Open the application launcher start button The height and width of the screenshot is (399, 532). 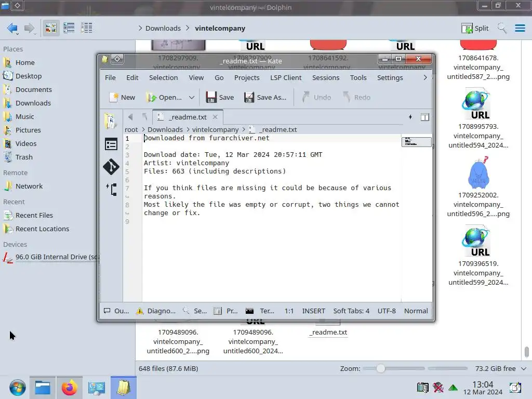tap(17, 388)
